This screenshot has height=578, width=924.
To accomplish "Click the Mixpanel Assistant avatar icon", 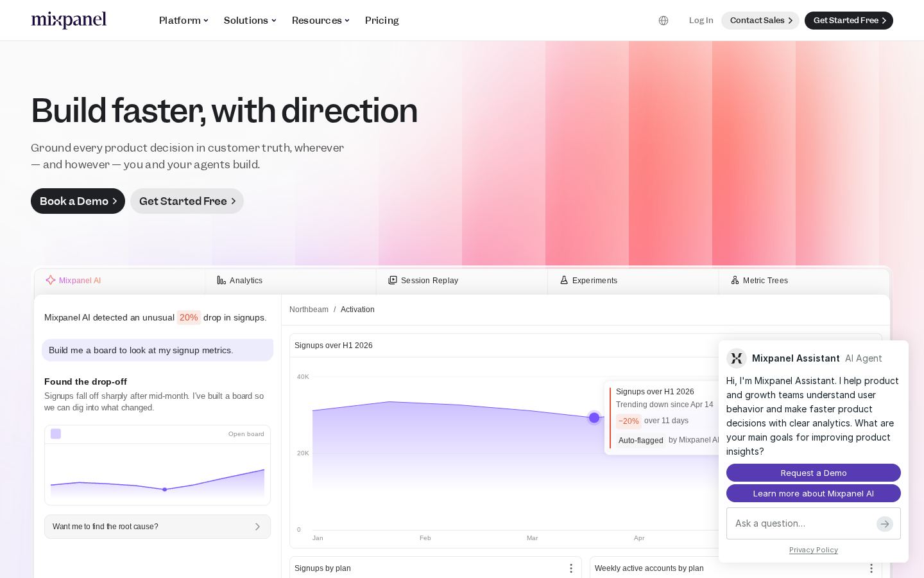I will pos(737,358).
